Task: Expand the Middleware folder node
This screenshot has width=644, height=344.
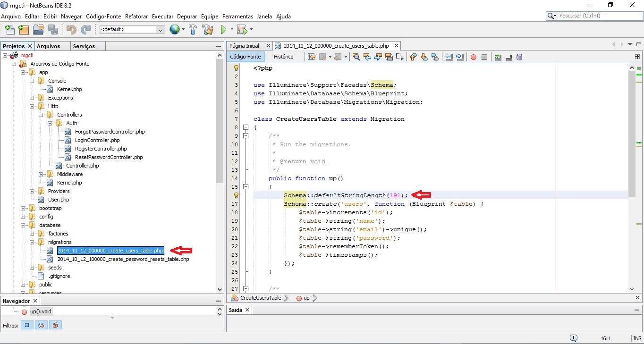Action: tap(41, 174)
